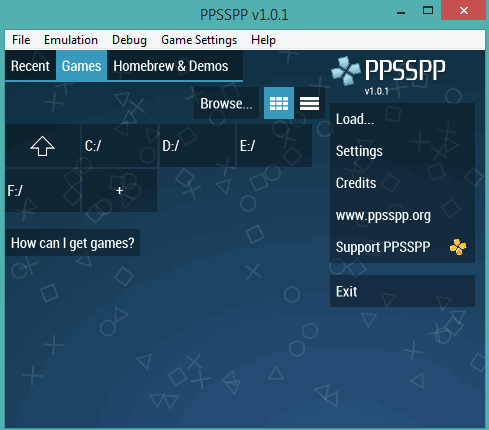Select the Games tab
489x430 pixels.
(81, 66)
